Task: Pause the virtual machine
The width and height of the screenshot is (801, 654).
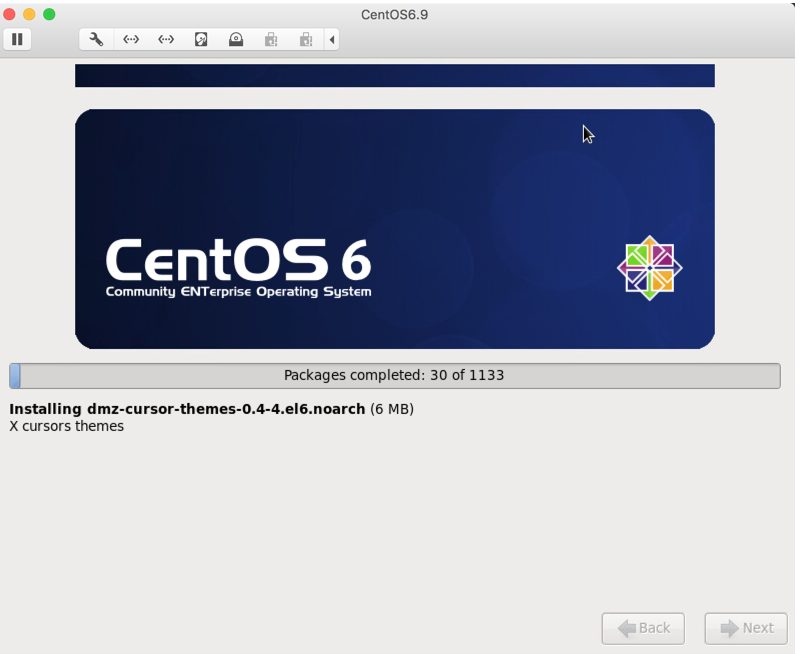Action: click(x=17, y=39)
